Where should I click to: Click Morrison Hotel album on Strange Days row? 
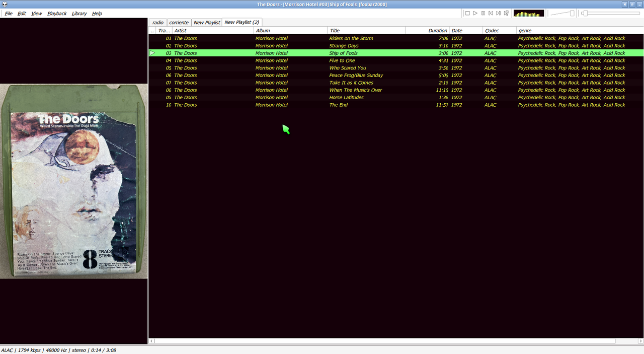[x=272, y=46]
